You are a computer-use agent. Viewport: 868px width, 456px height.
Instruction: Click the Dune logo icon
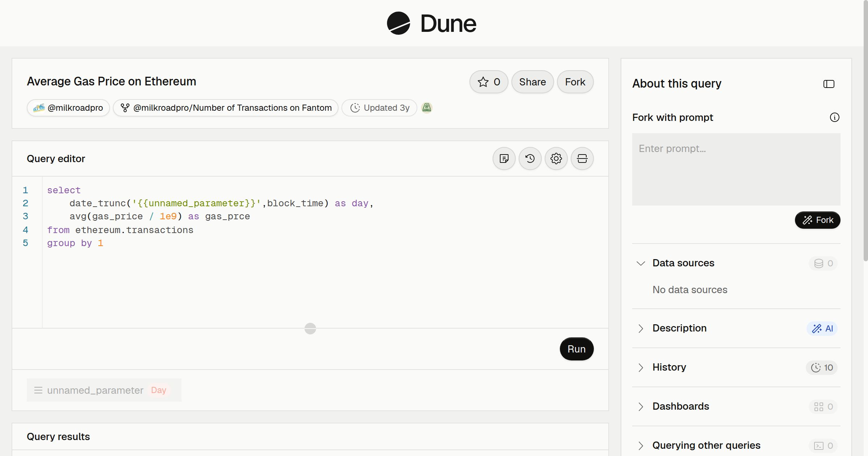(x=398, y=23)
